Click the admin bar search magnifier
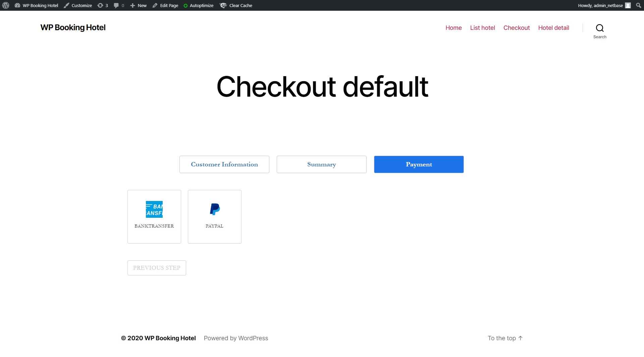Screen dimensions: 644x357 click(638, 5)
